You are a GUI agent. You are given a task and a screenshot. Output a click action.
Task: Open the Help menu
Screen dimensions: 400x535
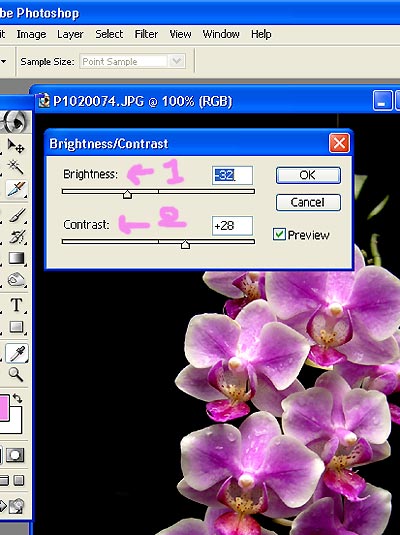tap(261, 34)
